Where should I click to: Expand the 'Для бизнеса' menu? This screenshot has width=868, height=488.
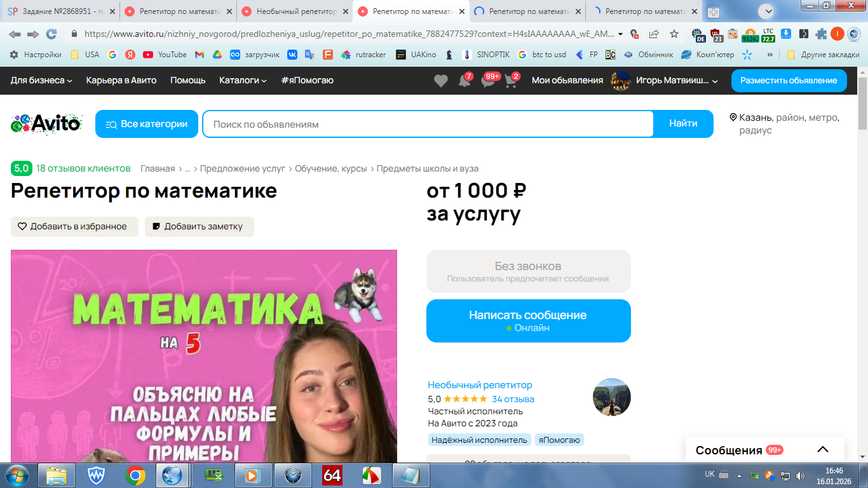tap(41, 81)
